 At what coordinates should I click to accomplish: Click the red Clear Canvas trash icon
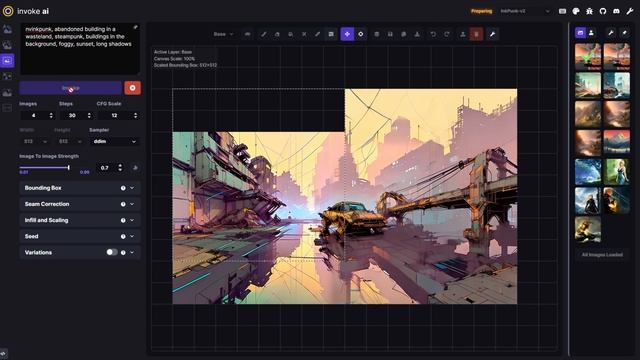click(476, 34)
